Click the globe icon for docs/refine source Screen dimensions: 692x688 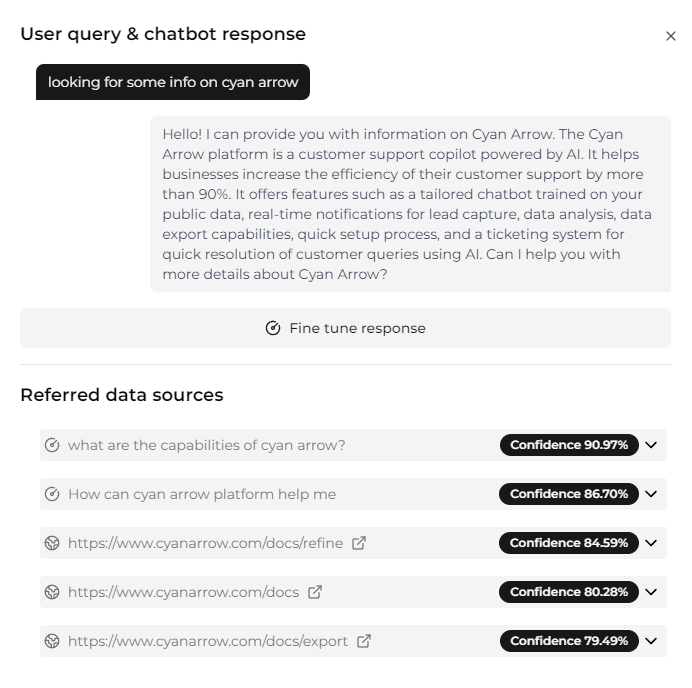(53, 543)
